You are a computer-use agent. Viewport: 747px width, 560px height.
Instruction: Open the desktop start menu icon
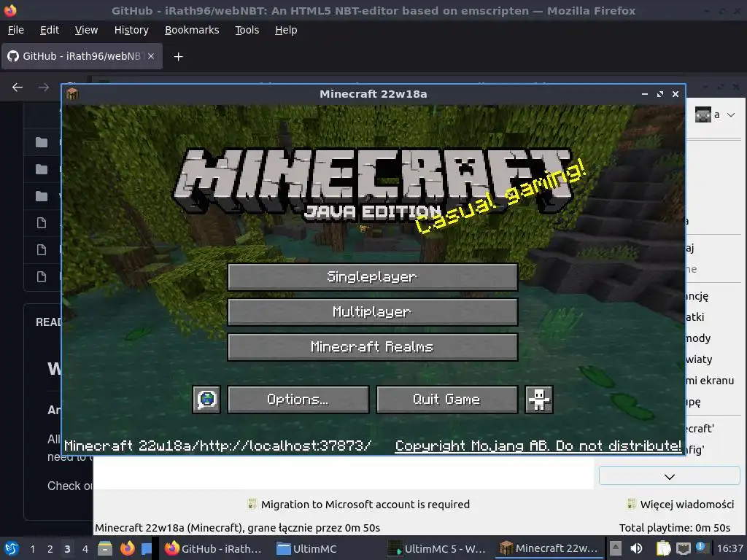point(12,548)
